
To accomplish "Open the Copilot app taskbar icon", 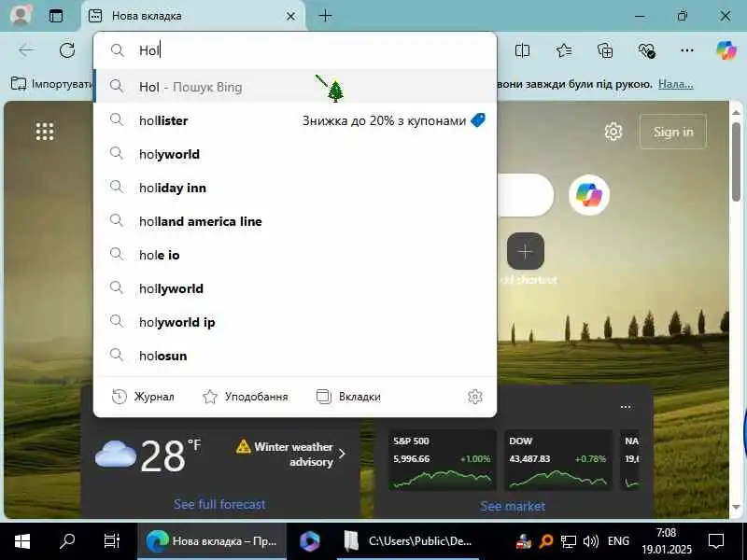I will point(310,541).
